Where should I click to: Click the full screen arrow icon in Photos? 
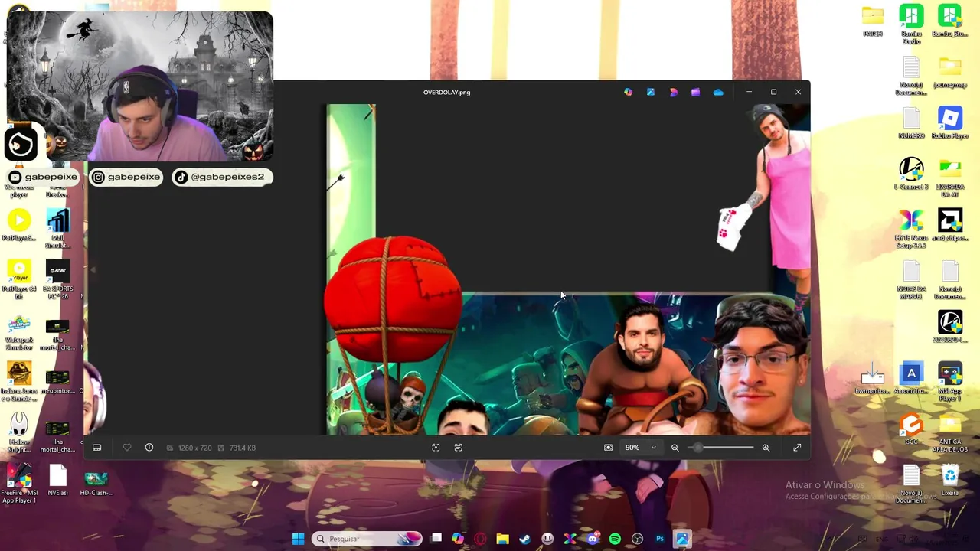797,448
